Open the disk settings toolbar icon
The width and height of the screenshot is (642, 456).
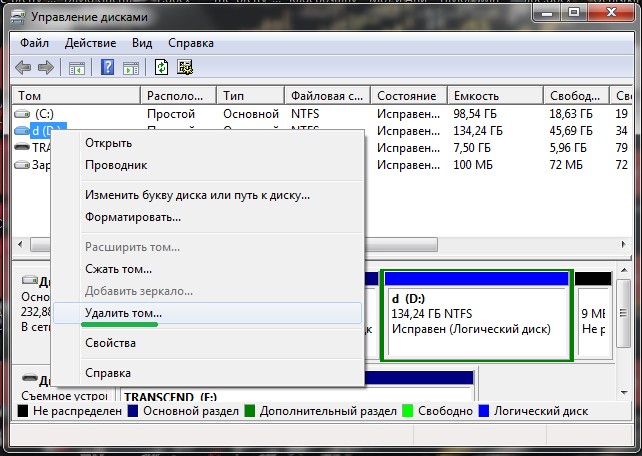[185, 67]
